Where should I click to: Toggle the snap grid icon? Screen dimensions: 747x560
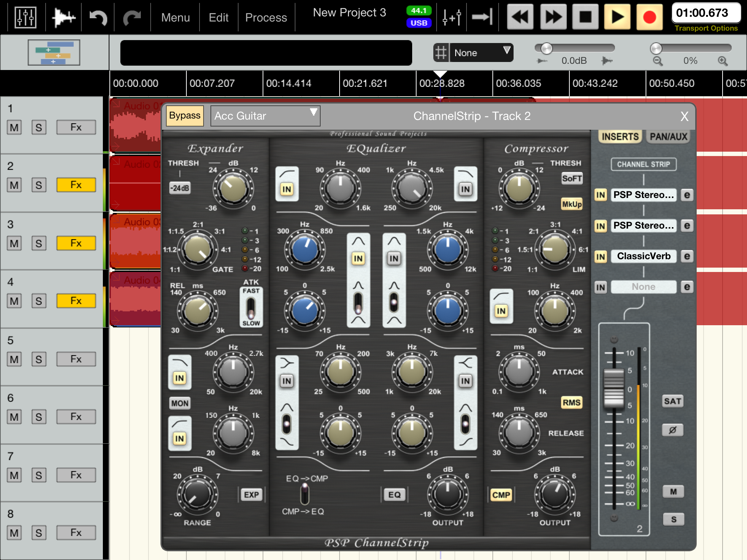tap(441, 53)
